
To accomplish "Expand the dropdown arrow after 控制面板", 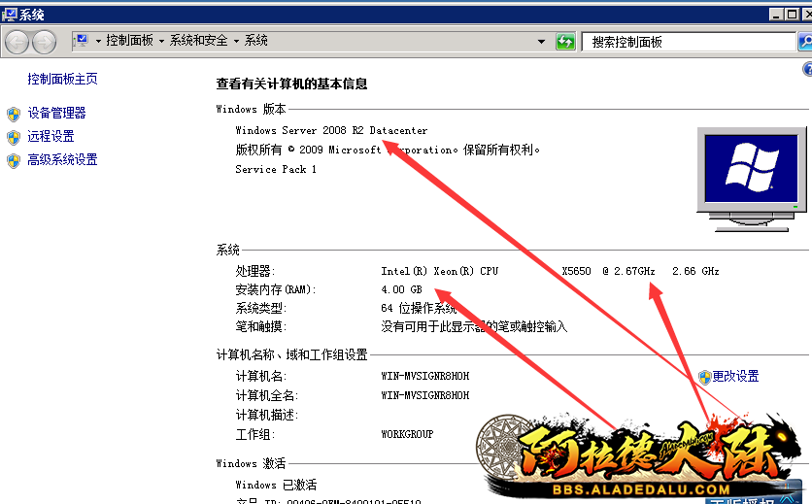I will pos(161,42).
